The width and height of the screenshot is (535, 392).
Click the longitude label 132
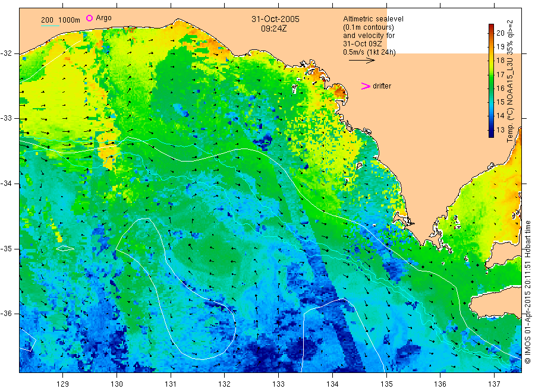point(225,384)
